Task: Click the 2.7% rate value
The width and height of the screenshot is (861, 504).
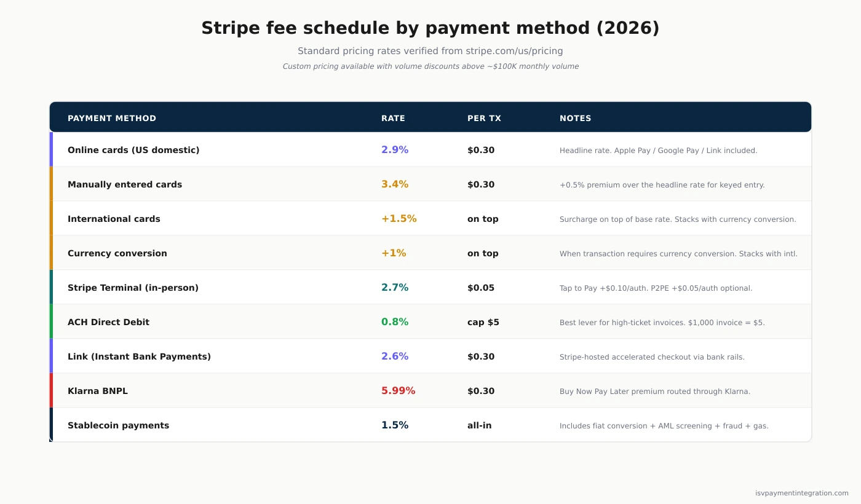Action: point(395,288)
